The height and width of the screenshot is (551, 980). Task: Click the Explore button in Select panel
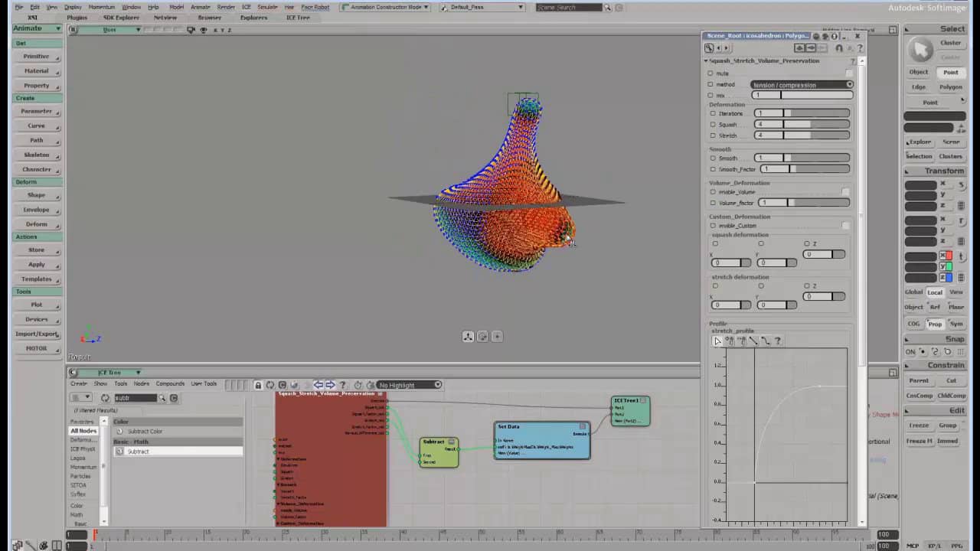919,142
